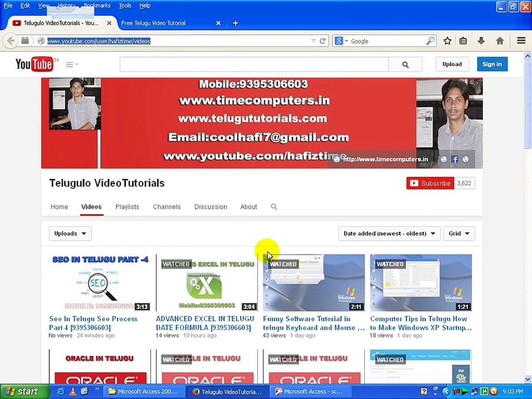This screenshot has height=399, width=532.
Task: Go to the Firefox home page icon
Action: point(500,41)
